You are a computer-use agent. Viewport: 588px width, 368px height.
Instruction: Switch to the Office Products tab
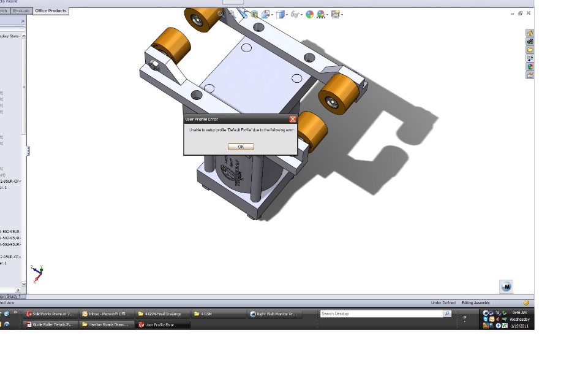51,11
